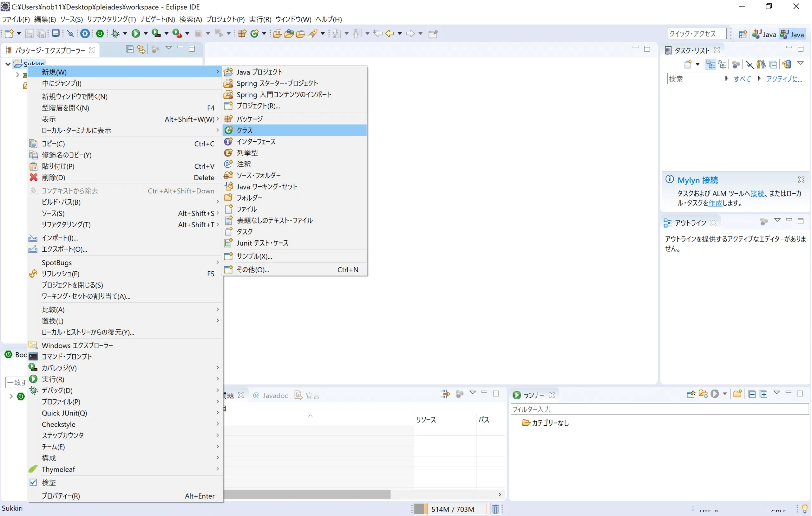The image size is (812, 516).
Task: Select the active Java perspective button
Action: click(792, 34)
